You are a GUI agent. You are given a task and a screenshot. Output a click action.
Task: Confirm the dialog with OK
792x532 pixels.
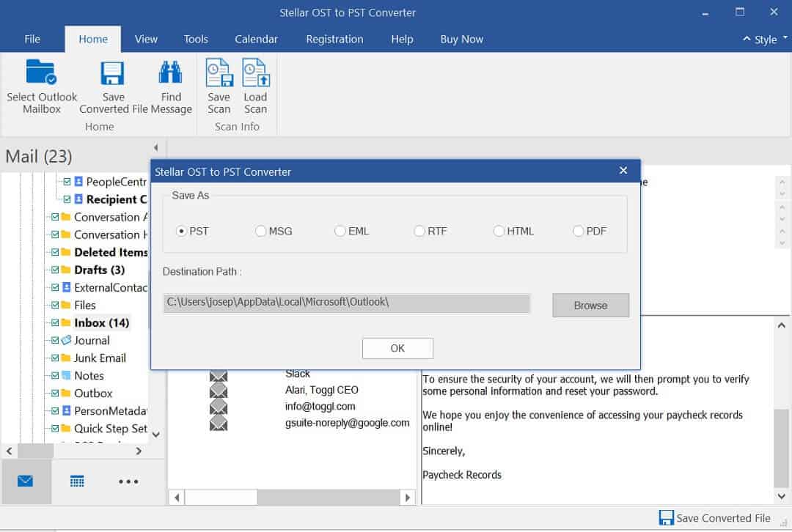tap(397, 348)
